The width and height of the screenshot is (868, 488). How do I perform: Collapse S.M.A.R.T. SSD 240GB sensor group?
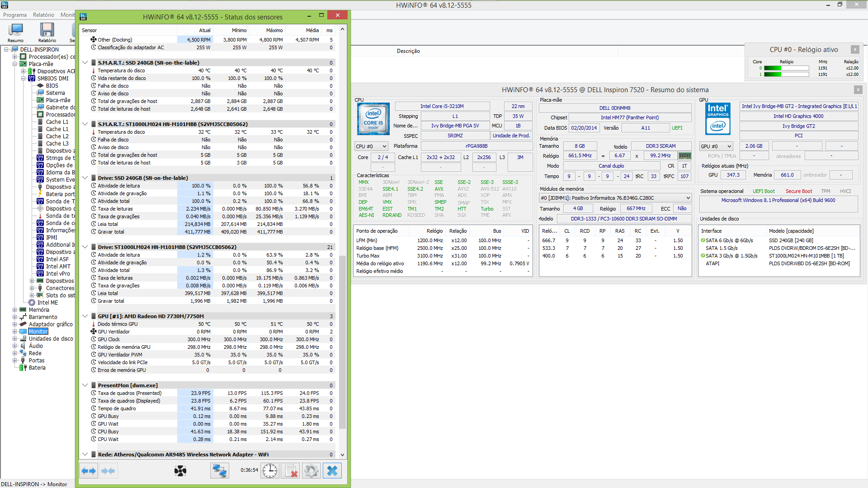[x=85, y=62]
